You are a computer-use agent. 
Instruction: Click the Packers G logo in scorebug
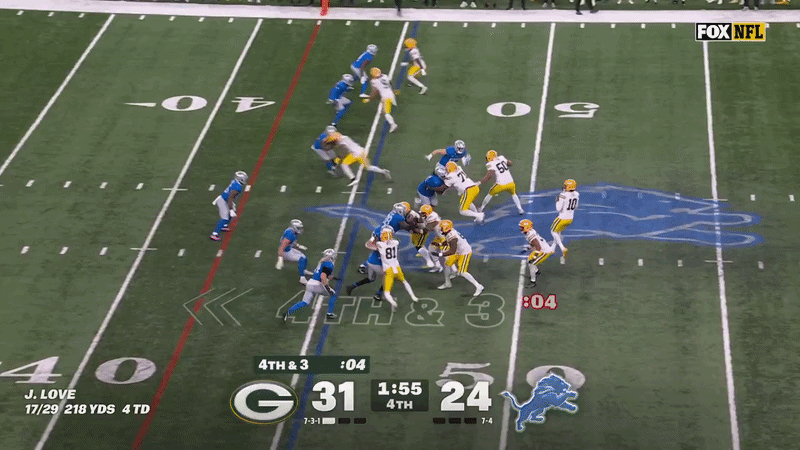click(x=264, y=403)
